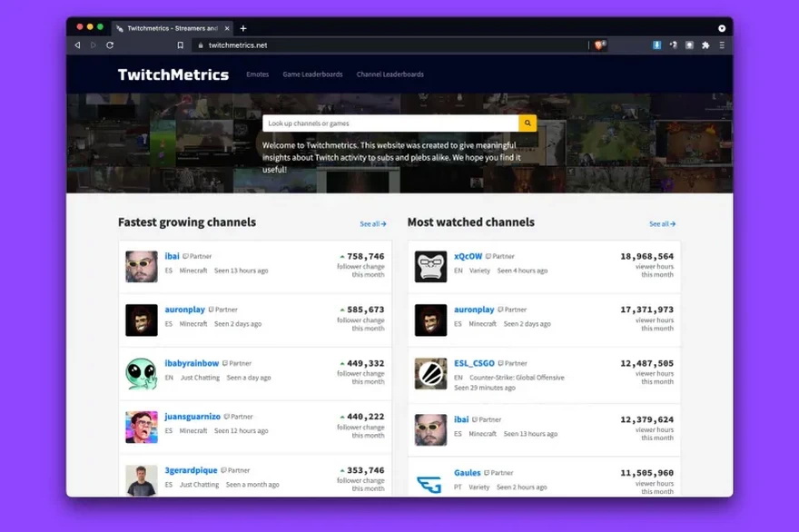Click the 12,379,624 viewer hours value
The width and height of the screenshot is (799, 532).
(x=646, y=419)
